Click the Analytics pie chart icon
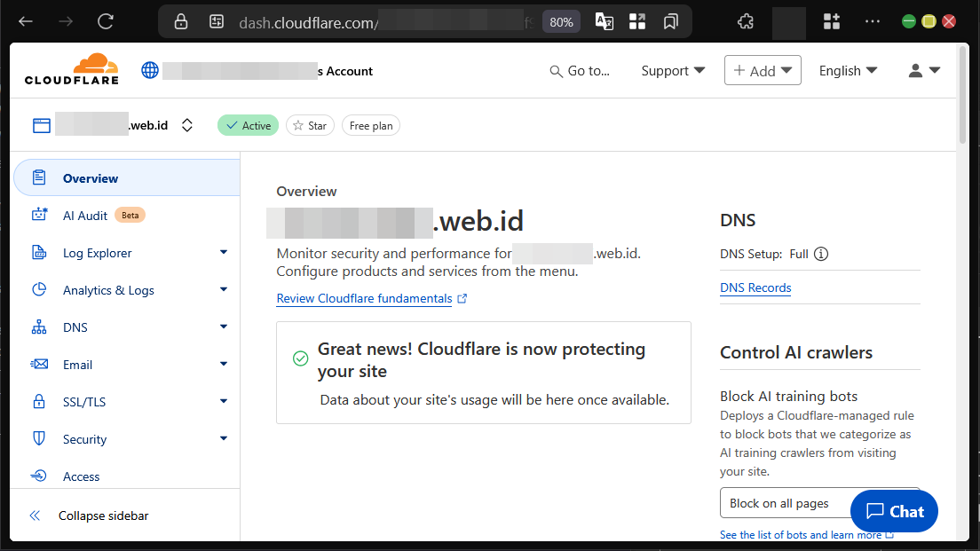The image size is (980, 551). click(39, 289)
